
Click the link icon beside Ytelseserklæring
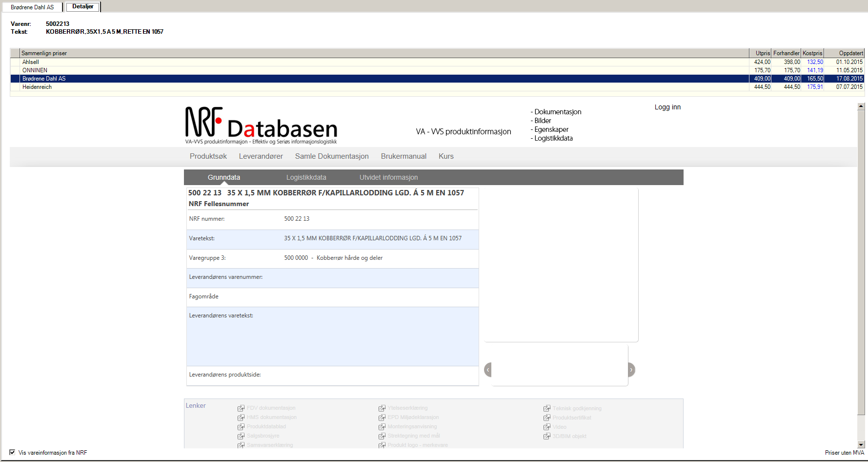382,408
